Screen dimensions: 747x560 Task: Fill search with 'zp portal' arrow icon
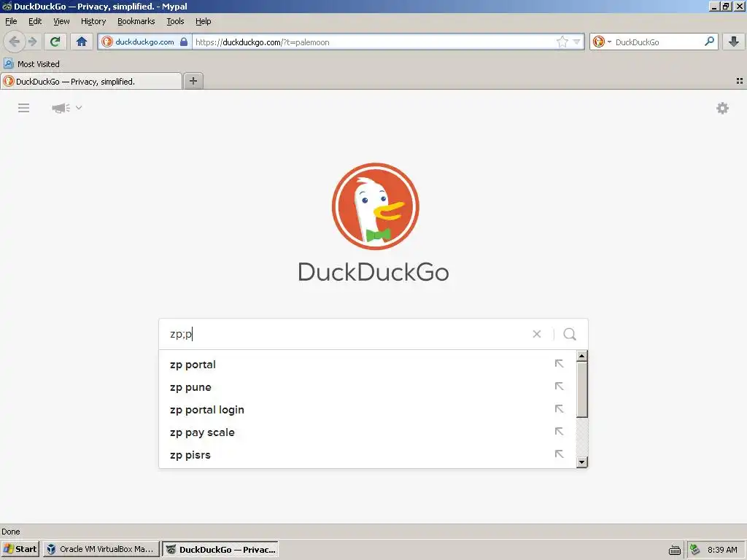pos(560,364)
